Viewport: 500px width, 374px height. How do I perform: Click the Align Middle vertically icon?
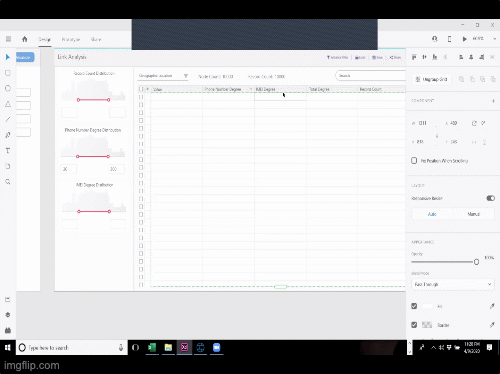coord(424,57)
